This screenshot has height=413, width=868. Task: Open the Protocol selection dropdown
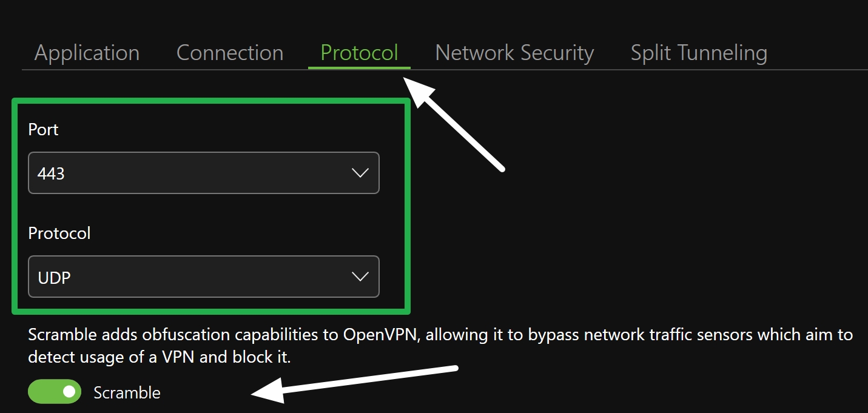point(203,277)
